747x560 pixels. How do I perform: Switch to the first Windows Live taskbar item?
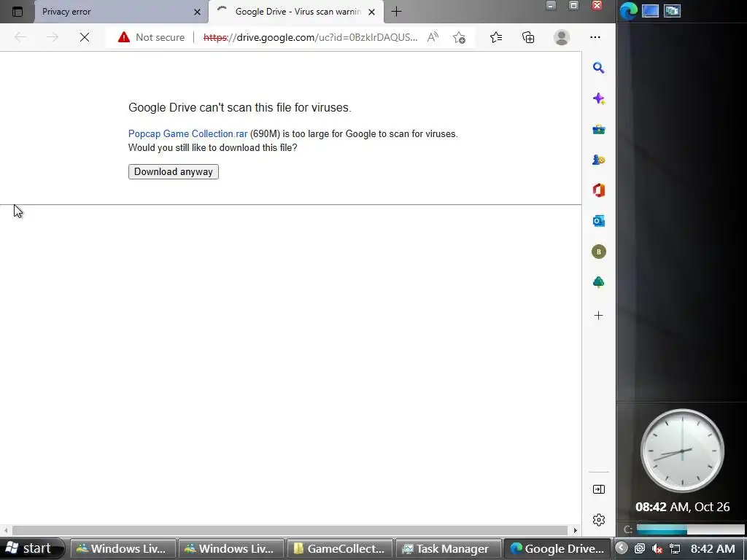(x=123, y=548)
